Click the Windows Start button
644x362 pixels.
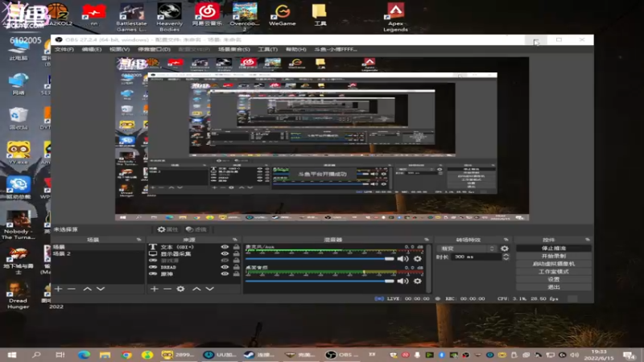pos(12,355)
